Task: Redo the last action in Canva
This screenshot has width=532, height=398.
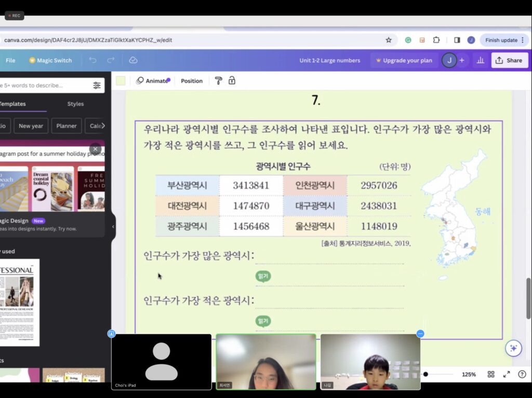Action: click(111, 60)
